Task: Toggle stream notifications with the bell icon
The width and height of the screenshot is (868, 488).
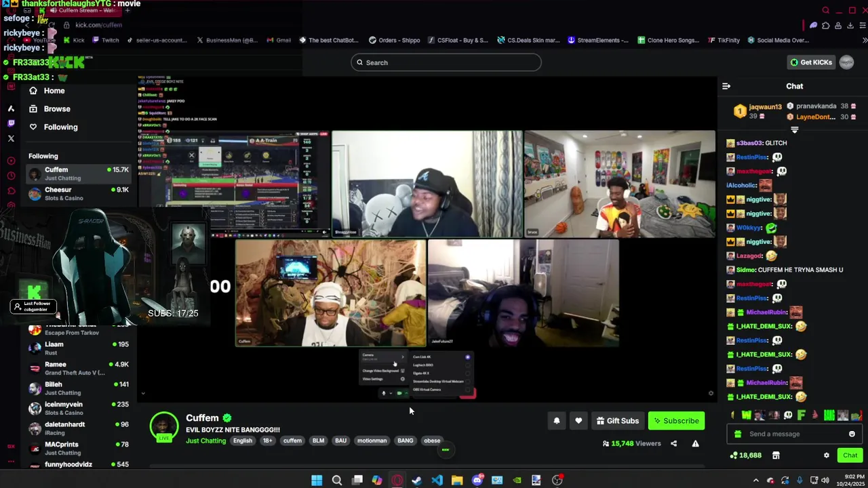Action: [557, 421]
